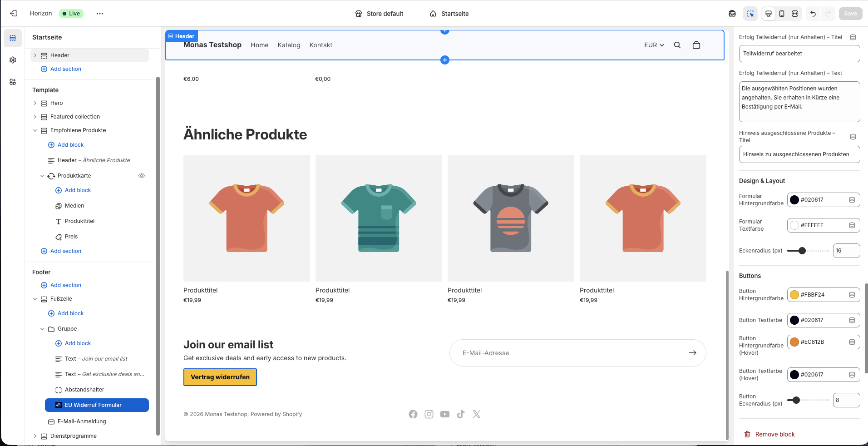Open the Button Hintergrundfarbe #FBBF24 color swatch
Screen dimensions: 868x446
click(794, 295)
